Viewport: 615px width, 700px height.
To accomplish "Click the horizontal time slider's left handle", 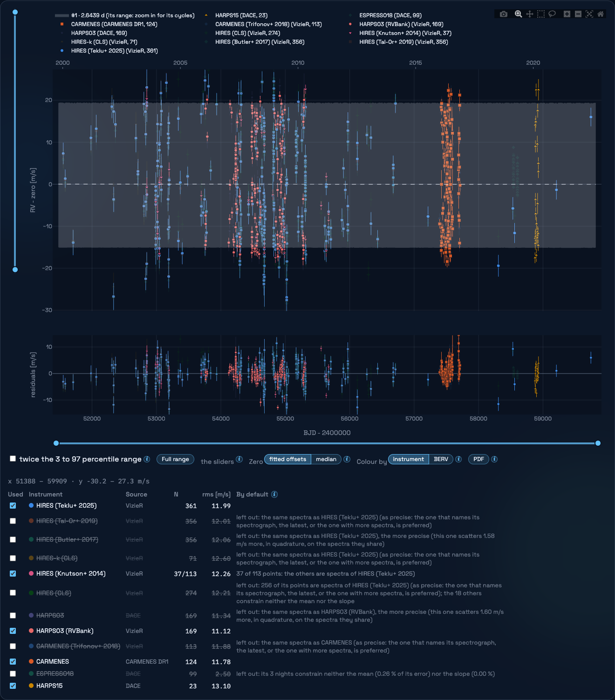I will coord(56,443).
